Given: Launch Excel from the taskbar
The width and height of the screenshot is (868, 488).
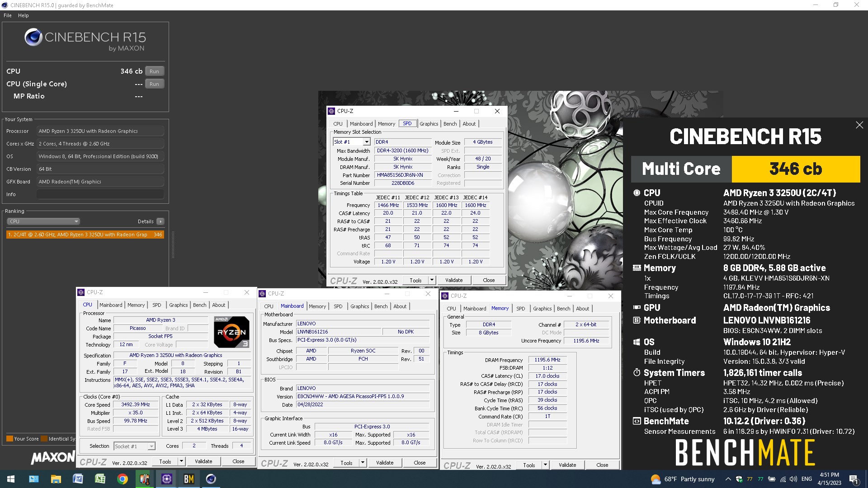Looking at the screenshot, I should coord(100,479).
